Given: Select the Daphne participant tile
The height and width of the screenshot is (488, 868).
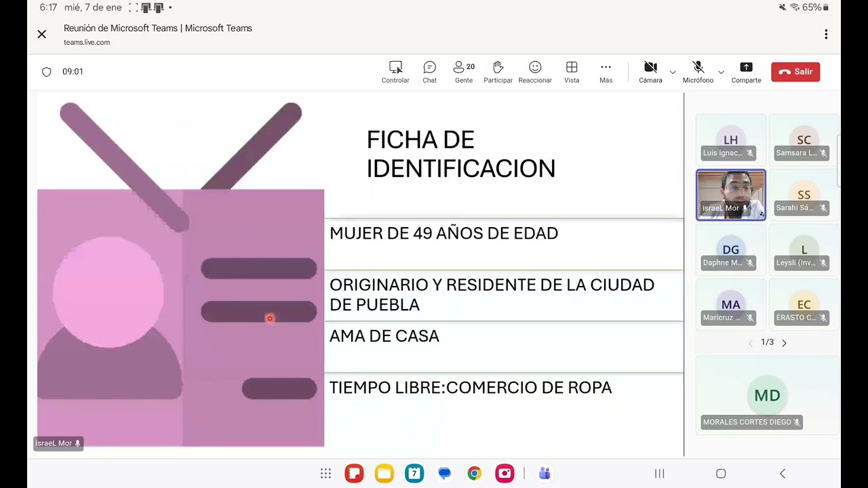Looking at the screenshot, I should tap(730, 249).
